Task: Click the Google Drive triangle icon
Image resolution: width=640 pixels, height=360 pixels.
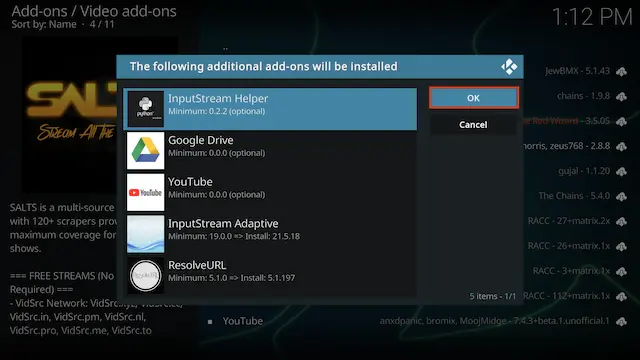Action: 145,151
